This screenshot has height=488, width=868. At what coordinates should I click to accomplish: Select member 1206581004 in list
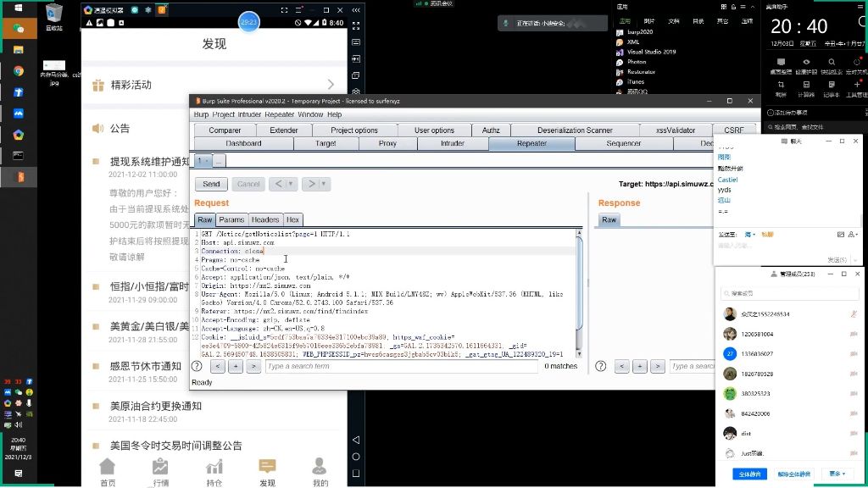(x=789, y=334)
